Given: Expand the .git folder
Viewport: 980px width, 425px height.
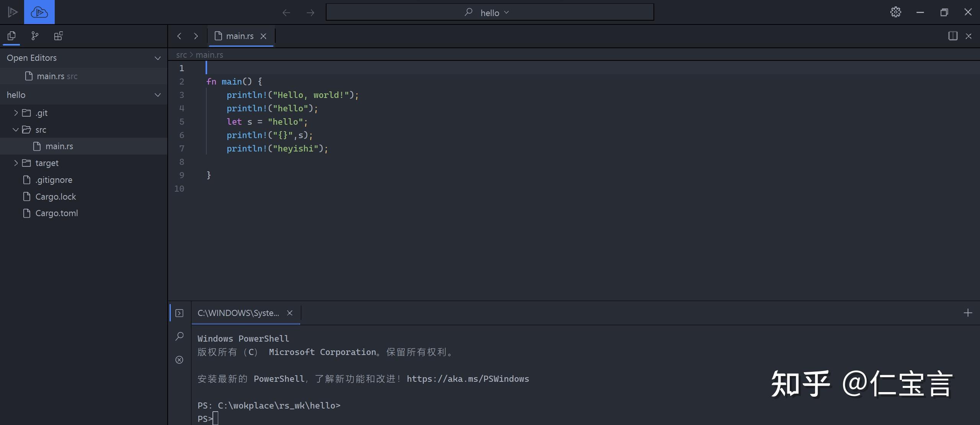Looking at the screenshot, I should coord(16,113).
